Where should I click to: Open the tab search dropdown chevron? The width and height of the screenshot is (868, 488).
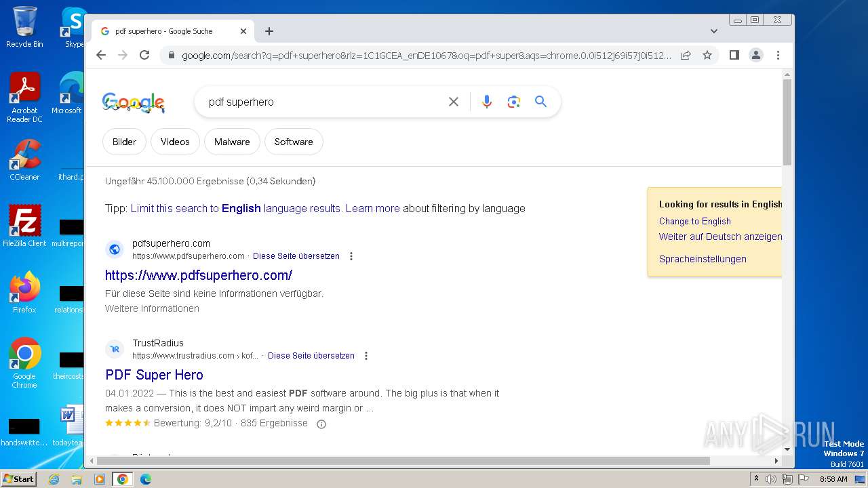[x=714, y=31]
